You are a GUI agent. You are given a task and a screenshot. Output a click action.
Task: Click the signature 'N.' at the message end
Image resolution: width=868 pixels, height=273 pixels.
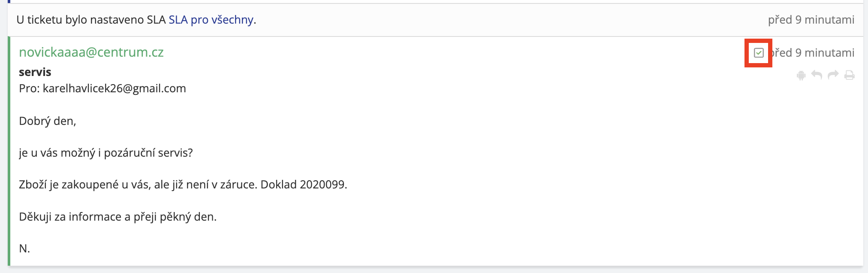(24, 249)
